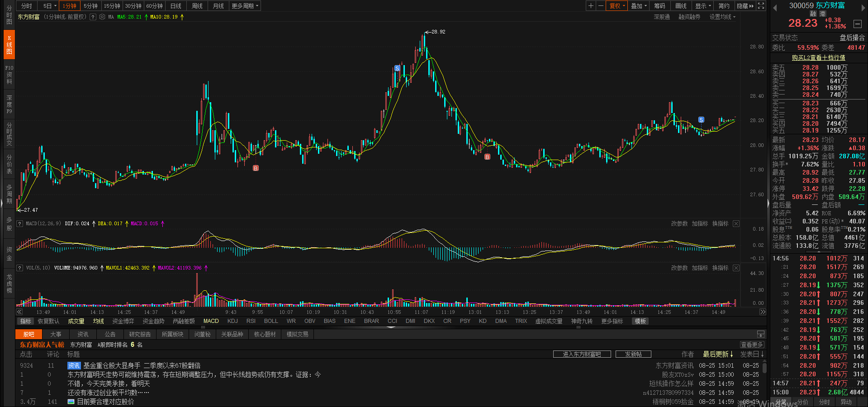Click the blue S sell marker near 28.20
Viewport: 868px width, 407px height.
[701, 120]
